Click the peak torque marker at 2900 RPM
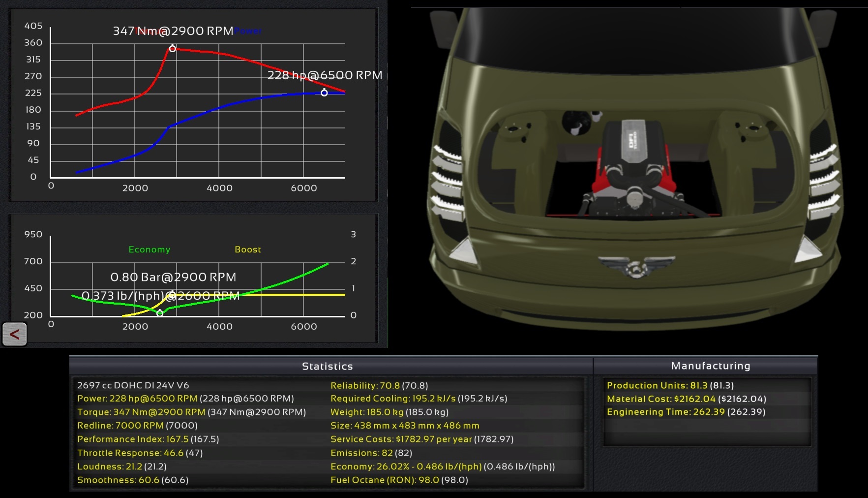 tap(172, 48)
